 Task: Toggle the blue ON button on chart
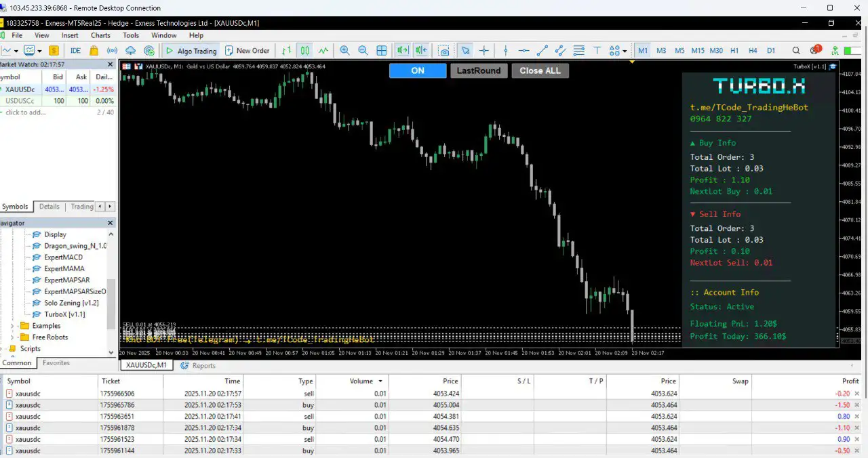point(418,70)
